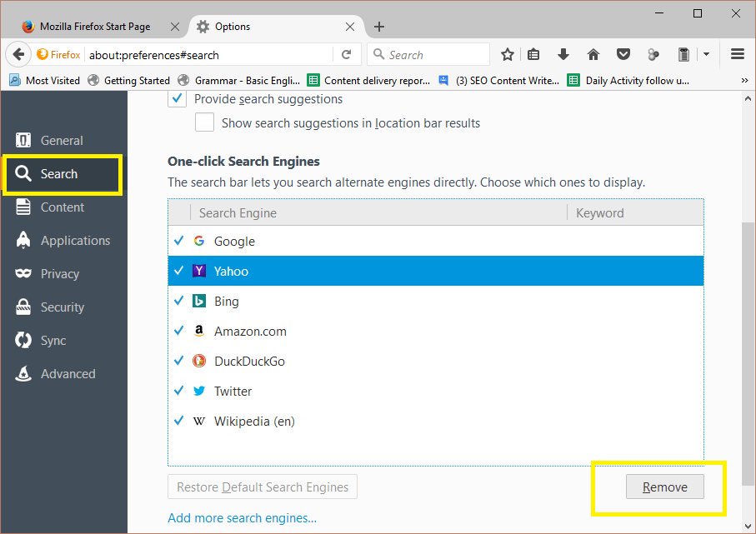This screenshot has width=756, height=534.
Task: Click the magnifier icon in search bar
Action: (379, 54)
